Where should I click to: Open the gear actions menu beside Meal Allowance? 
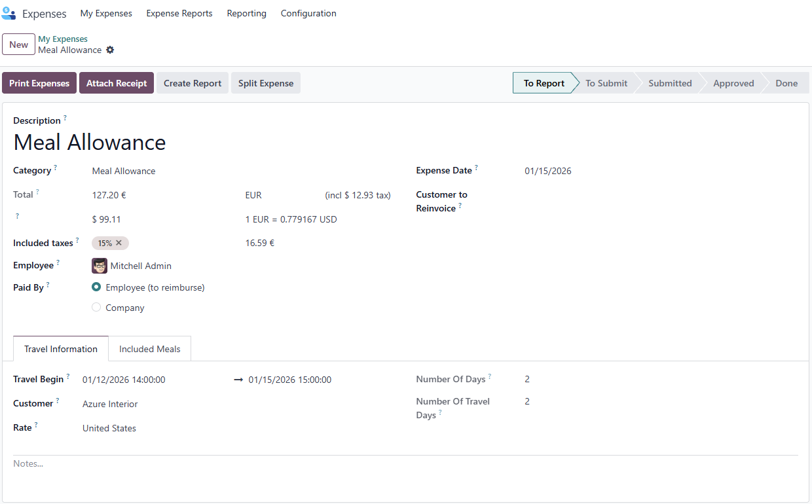tap(110, 50)
